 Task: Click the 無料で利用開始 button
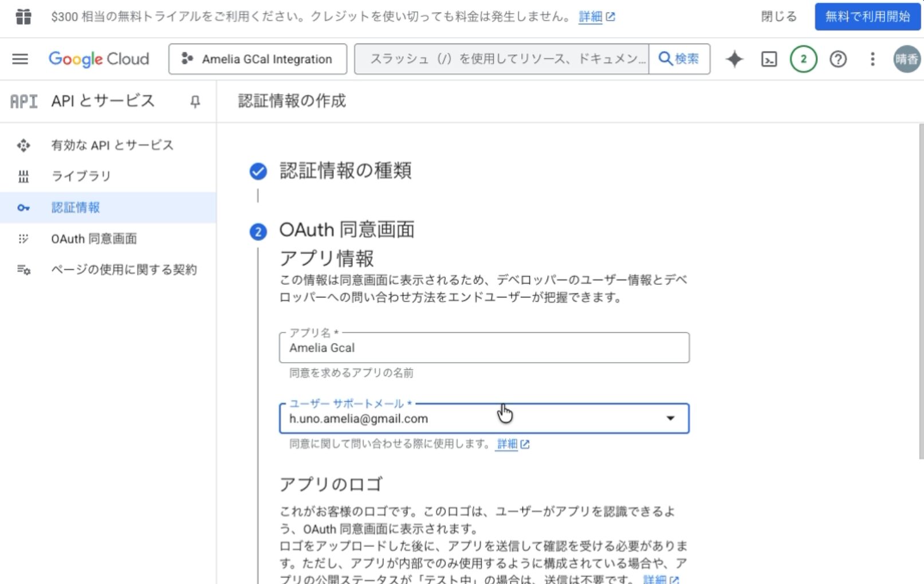(867, 17)
